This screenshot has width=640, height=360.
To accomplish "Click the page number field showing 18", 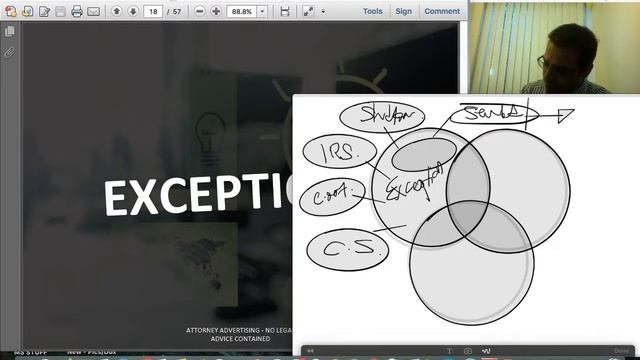I will point(153,11).
